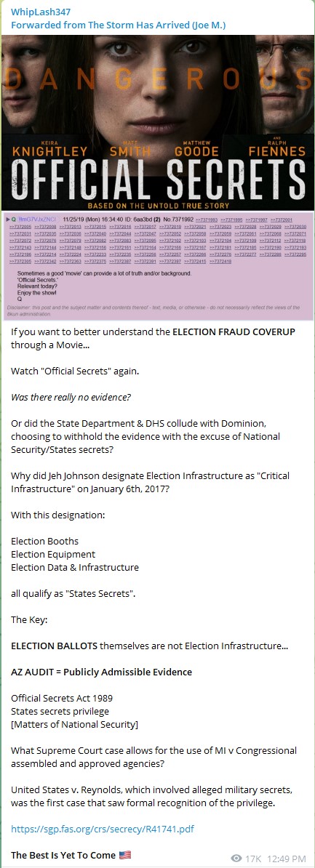The width and height of the screenshot is (315, 868).
Task: Click the AZ AUDIT bold line
Action: click(x=101, y=672)
